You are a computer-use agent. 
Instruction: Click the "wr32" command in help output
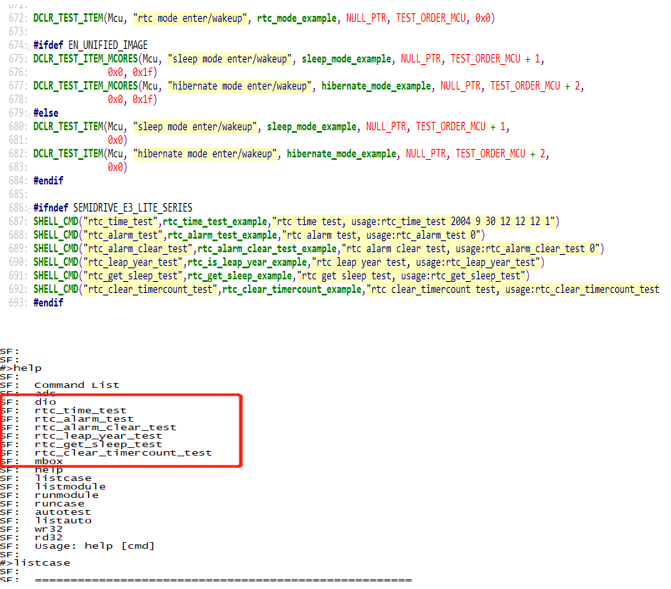pos(49,528)
